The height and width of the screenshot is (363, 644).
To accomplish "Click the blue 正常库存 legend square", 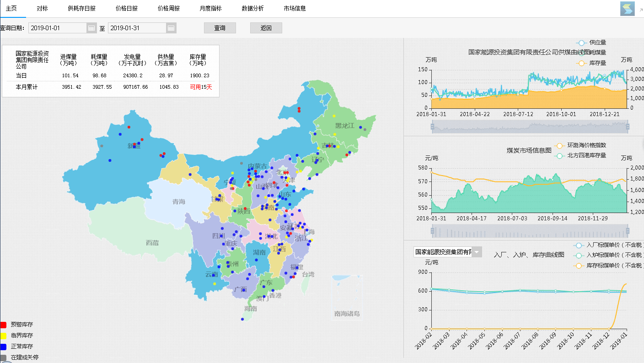I will click(x=4, y=347).
